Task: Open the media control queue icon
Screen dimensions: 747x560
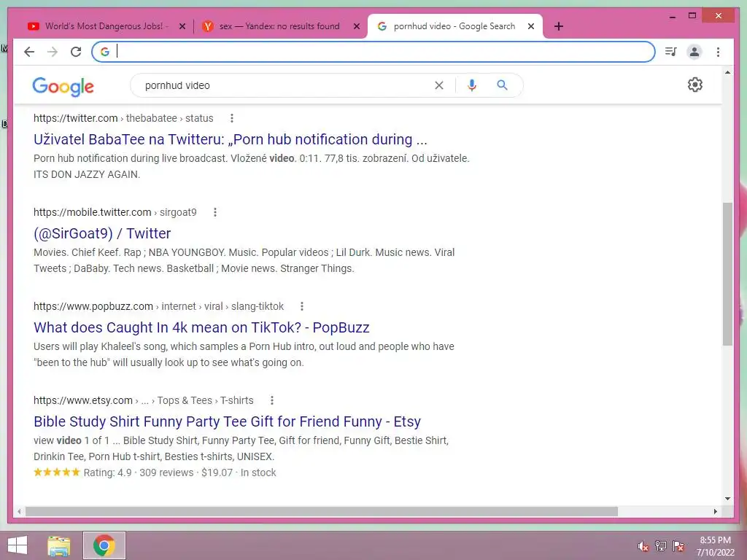Action: (x=671, y=52)
